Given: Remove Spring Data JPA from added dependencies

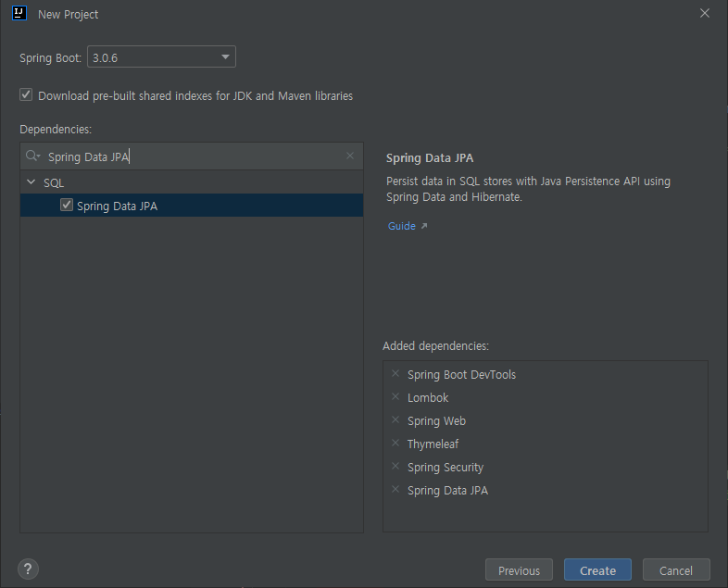Looking at the screenshot, I should (x=395, y=490).
